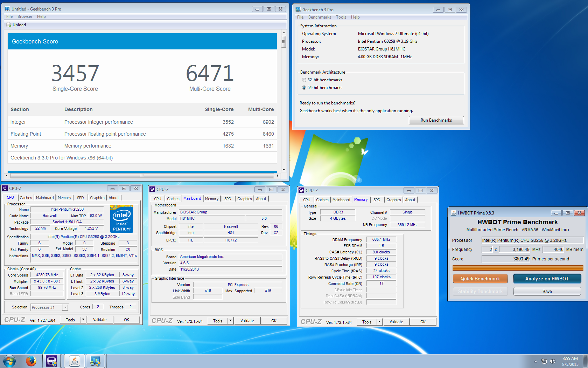Open Tools menu in Geekbench 3 Pro
588x368 pixels.
point(341,17)
